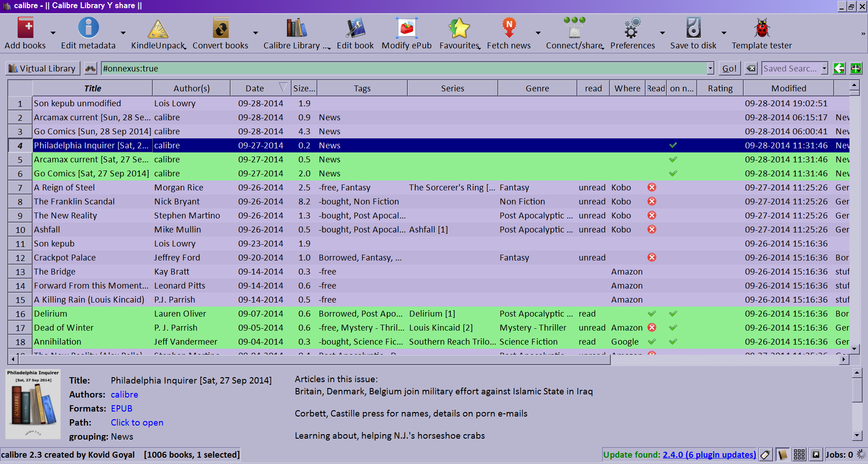Sort by the Series column header
The image size is (868, 464).
click(453, 88)
